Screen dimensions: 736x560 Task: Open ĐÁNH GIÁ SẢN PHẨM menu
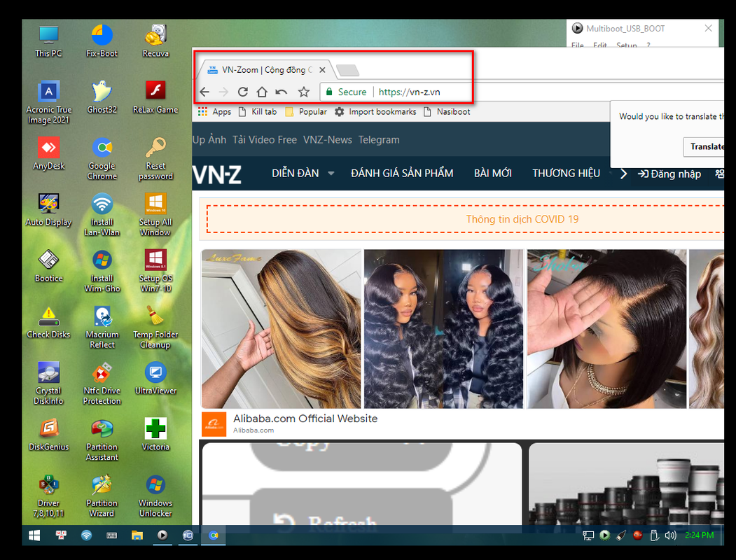click(x=402, y=173)
